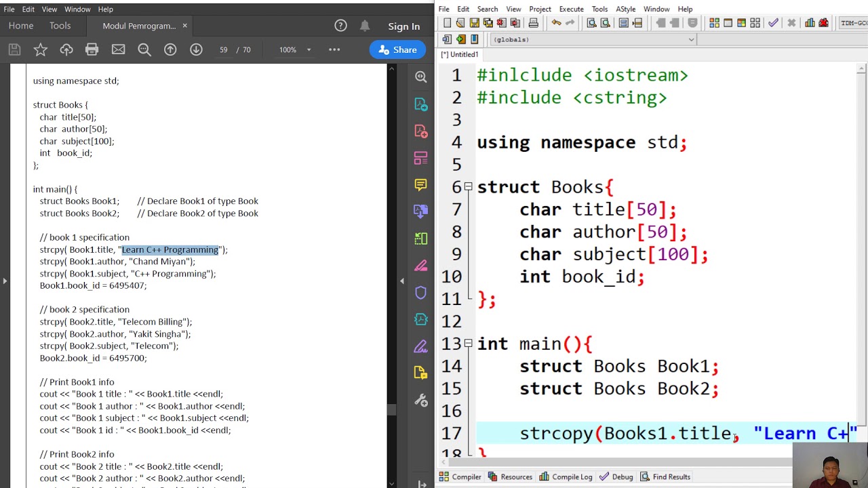
Task: Open the Debug panel tab
Action: coord(616,476)
